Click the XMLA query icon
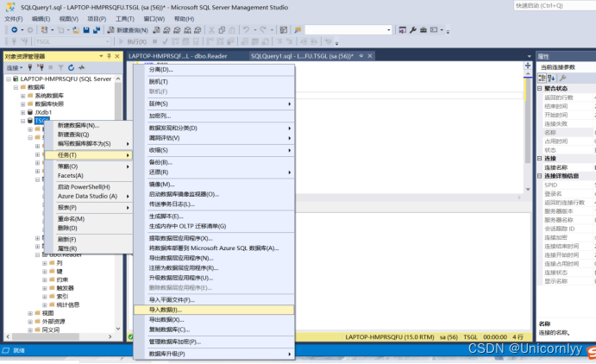Screen dimensions: 596x364 pyautogui.click(x=187, y=30)
